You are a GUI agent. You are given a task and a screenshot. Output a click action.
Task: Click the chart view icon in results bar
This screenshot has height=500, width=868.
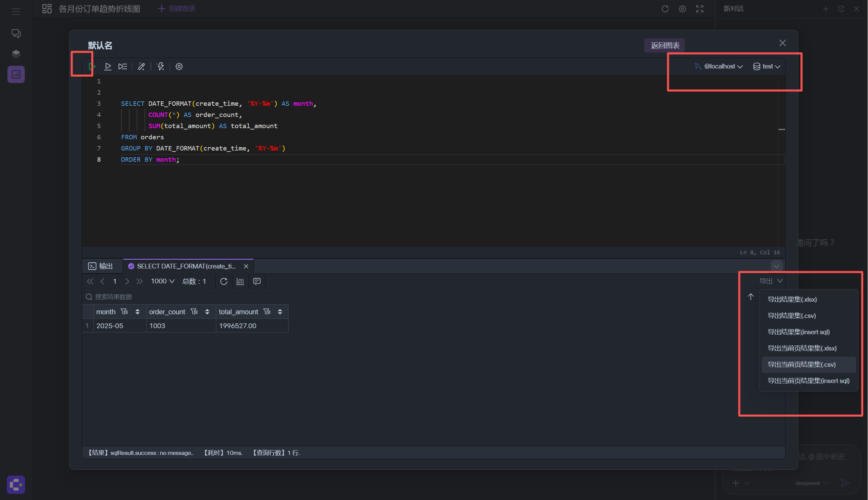click(x=240, y=281)
